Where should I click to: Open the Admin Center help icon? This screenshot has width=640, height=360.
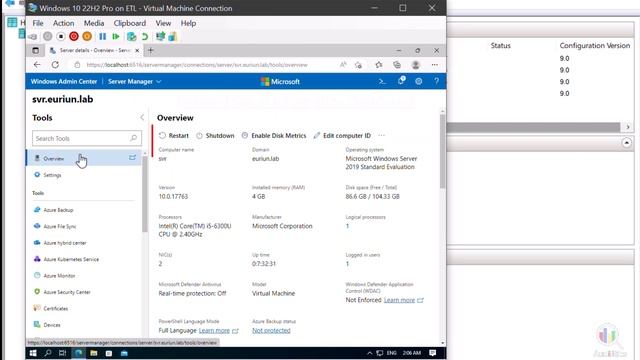pos(436,82)
